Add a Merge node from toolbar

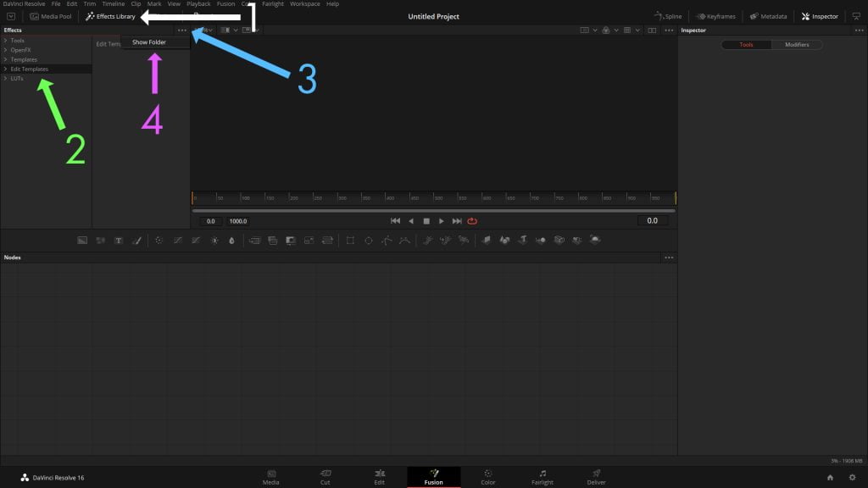click(x=254, y=240)
